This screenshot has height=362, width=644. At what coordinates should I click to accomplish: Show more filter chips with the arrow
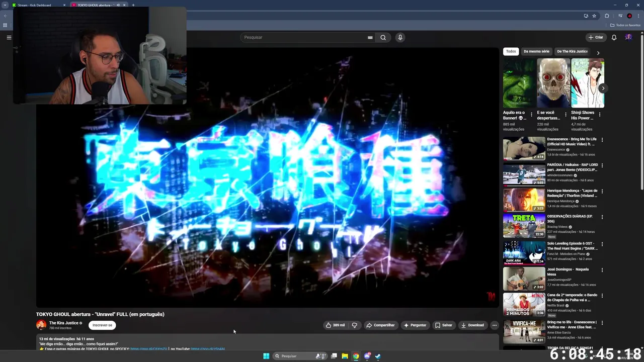[598, 52]
